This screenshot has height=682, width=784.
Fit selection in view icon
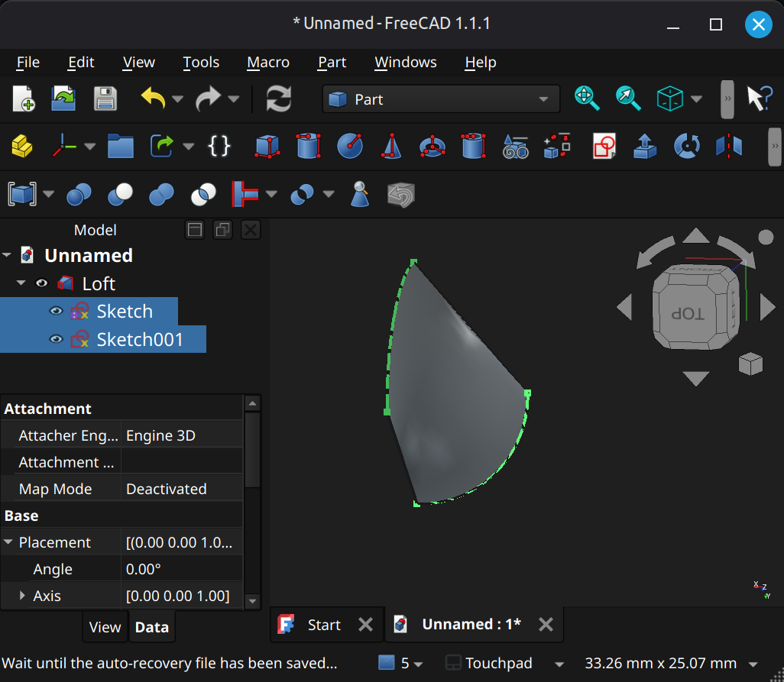coord(627,99)
